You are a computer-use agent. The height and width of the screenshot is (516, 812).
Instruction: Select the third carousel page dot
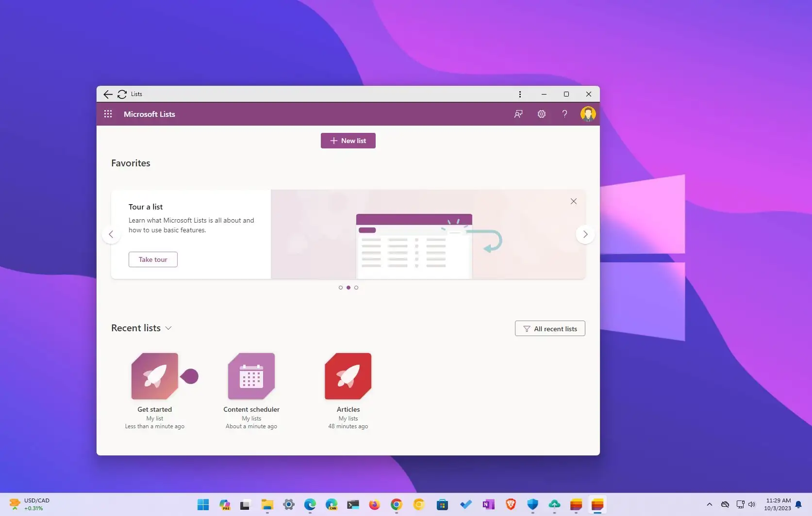point(356,288)
